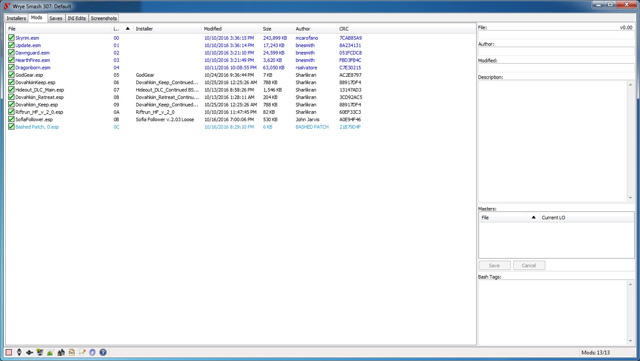The height and width of the screenshot is (361, 640).
Task: Sort masters by Current LO column header
Action: [587, 217]
